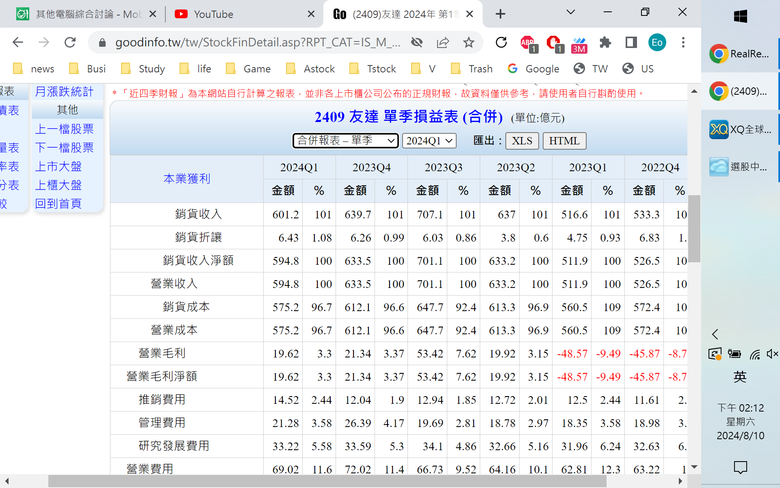Open Chrome three-dot menu
This screenshot has width=780, height=488.
tap(683, 43)
